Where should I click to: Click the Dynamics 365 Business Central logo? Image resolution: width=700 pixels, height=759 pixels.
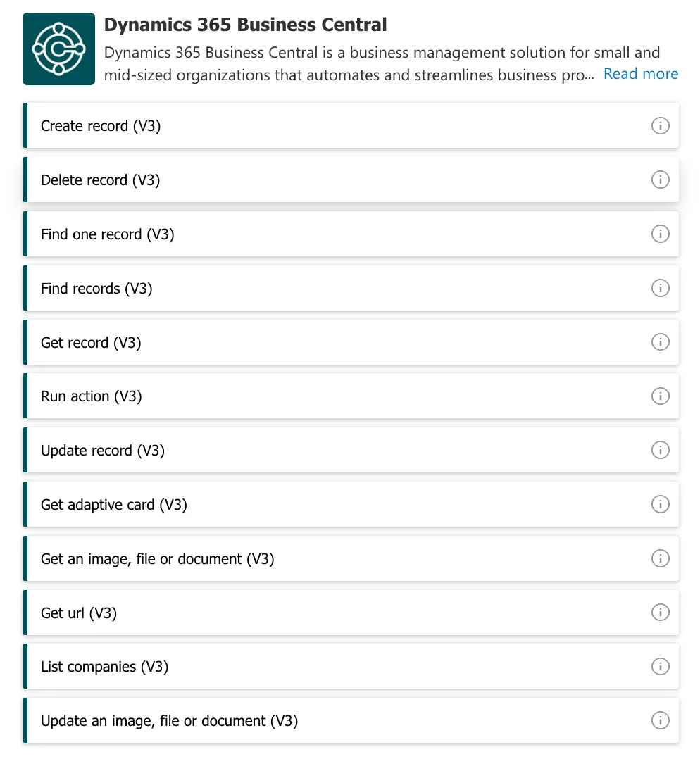coord(58,49)
